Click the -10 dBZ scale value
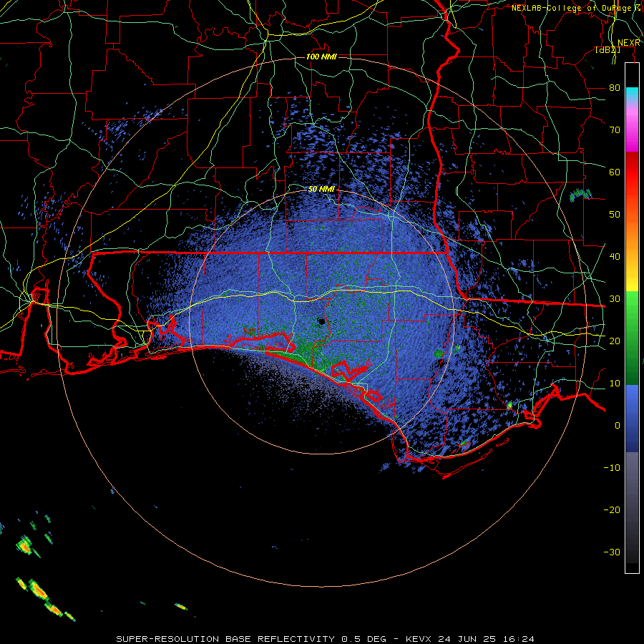The image size is (644, 644). [x=612, y=468]
